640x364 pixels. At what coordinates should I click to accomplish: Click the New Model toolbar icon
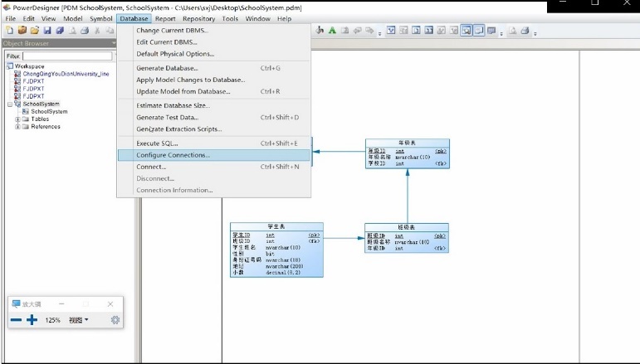(10, 31)
